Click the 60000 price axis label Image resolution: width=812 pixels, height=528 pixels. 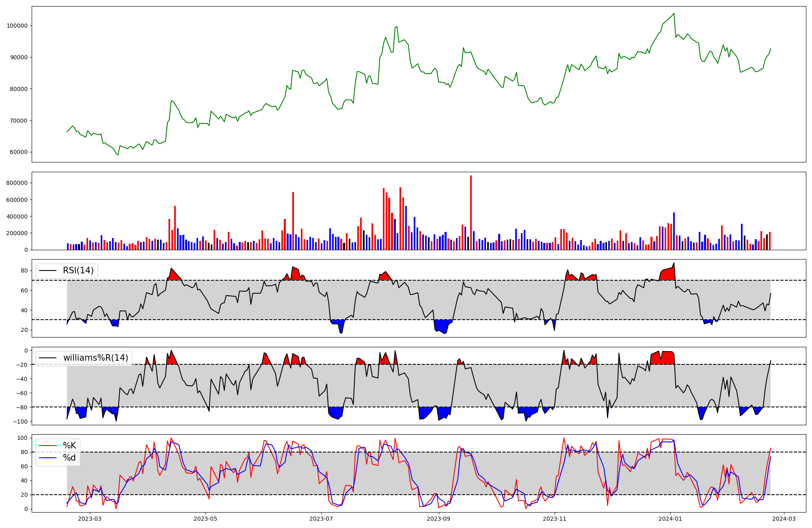click(19, 152)
